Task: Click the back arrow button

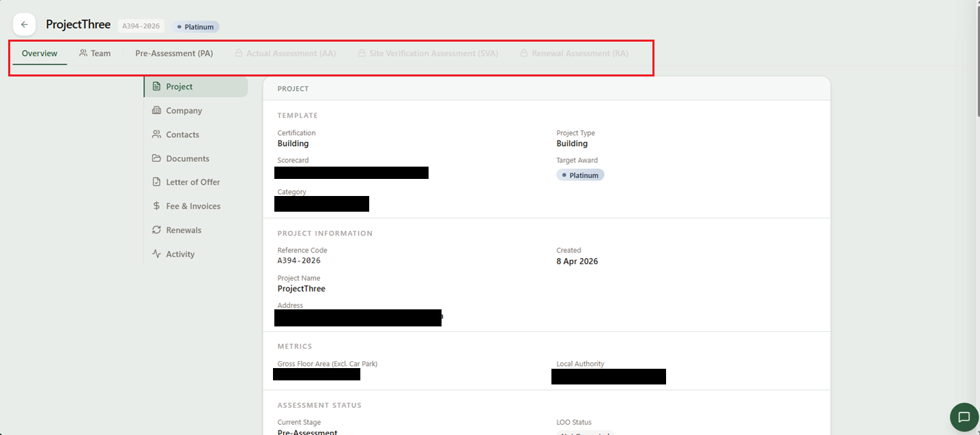Action: [24, 25]
